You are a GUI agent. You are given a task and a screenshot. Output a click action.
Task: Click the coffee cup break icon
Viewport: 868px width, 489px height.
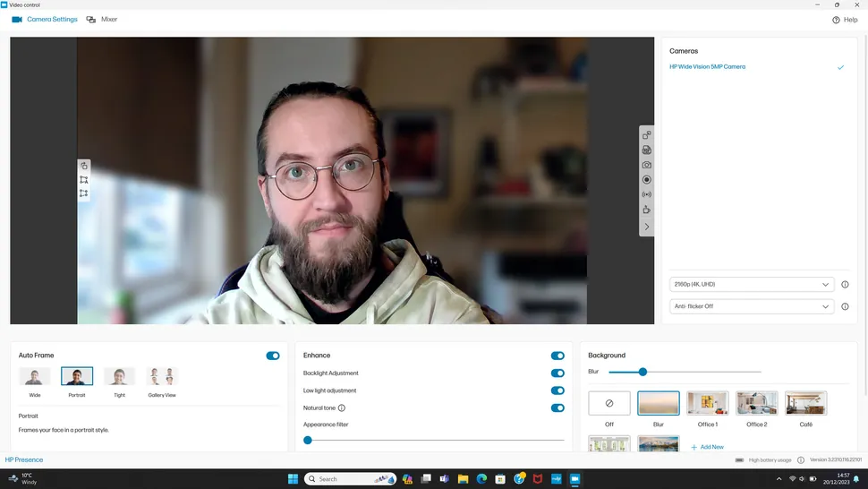click(x=646, y=210)
